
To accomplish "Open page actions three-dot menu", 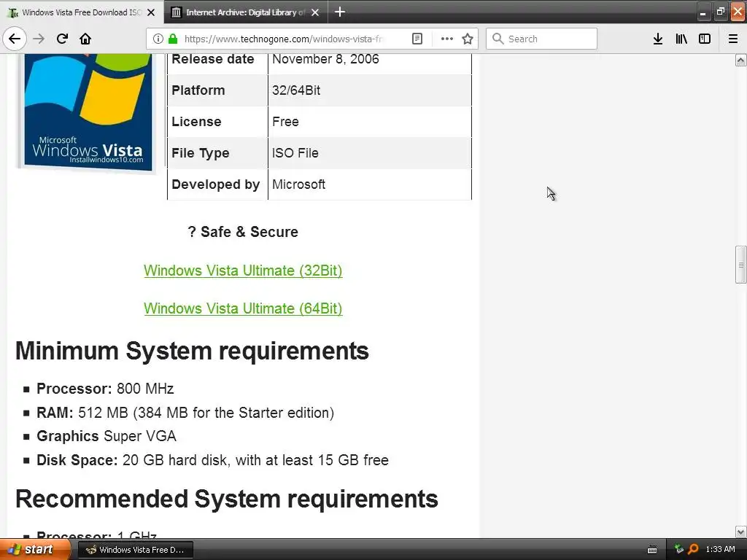I will (447, 39).
